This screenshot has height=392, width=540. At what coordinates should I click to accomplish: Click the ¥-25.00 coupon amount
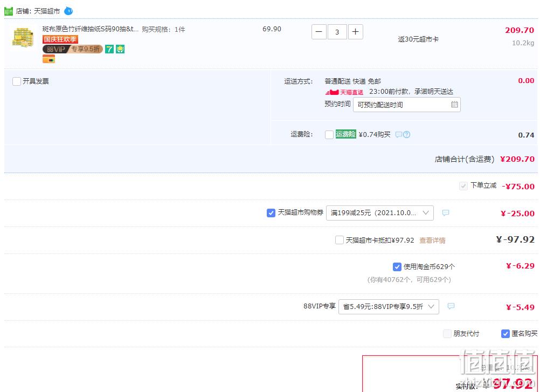click(x=517, y=214)
